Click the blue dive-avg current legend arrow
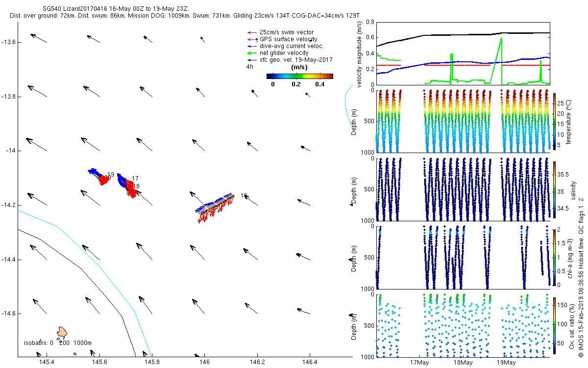 pyautogui.click(x=251, y=46)
